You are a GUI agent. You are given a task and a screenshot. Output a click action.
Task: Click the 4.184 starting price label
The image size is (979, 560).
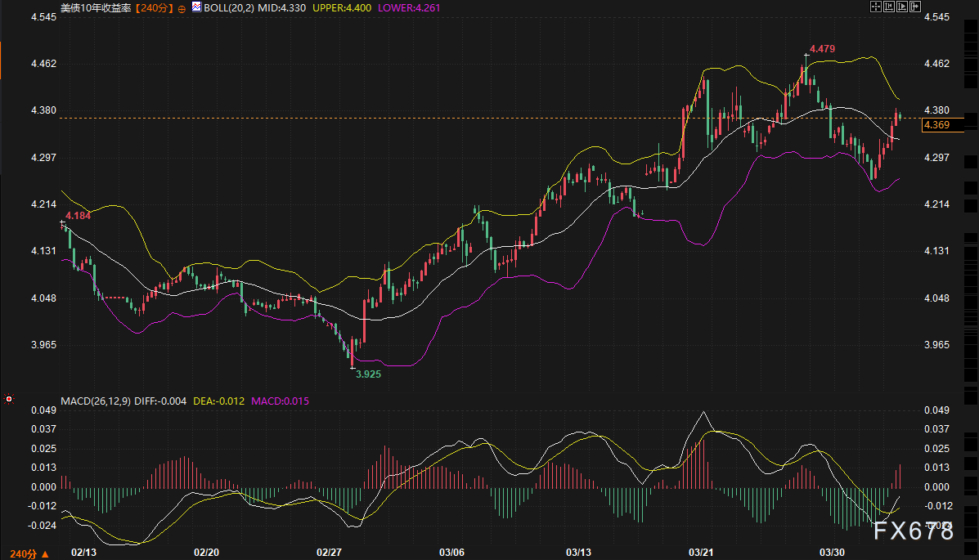[x=78, y=216]
